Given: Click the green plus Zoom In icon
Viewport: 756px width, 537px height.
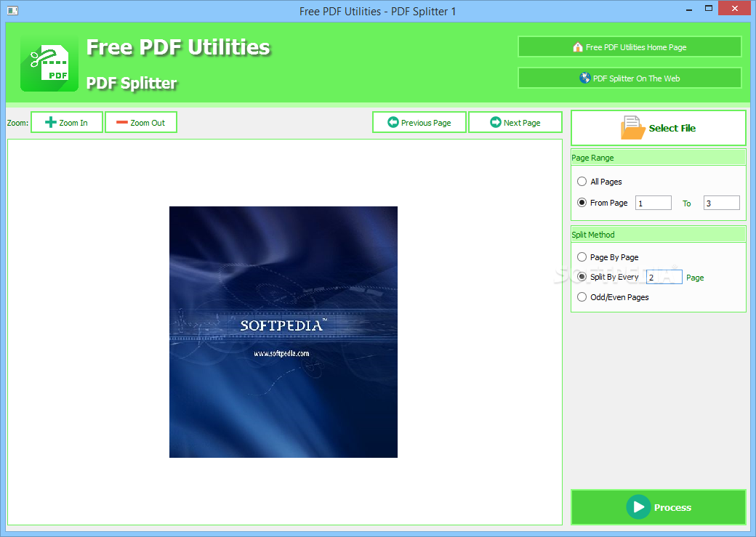Looking at the screenshot, I should tap(51, 122).
